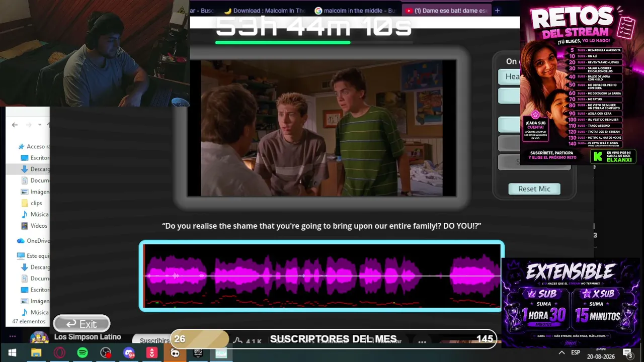Select the Hea... option in the side panel

pos(509,76)
